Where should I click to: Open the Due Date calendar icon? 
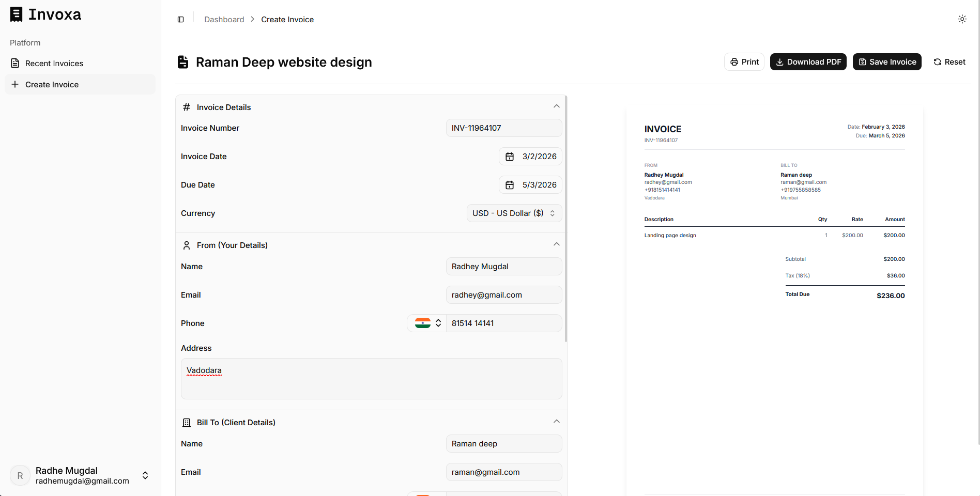pyautogui.click(x=510, y=185)
